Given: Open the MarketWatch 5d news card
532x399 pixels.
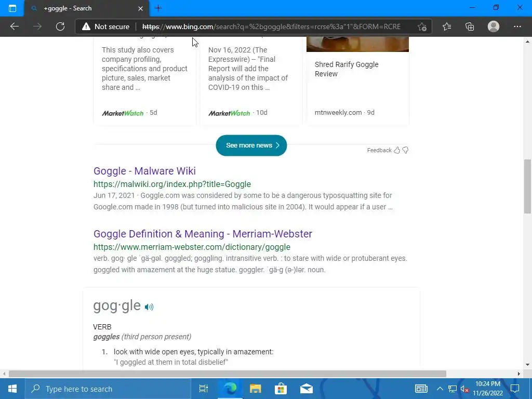Looking at the screenshot, I should (144, 82).
